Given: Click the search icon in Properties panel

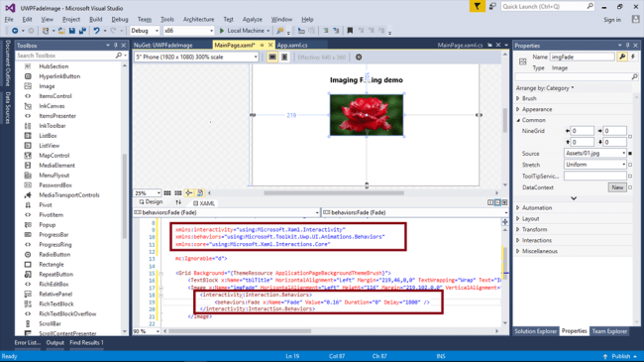Looking at the screenshot, I should click(x=634, y=77).
